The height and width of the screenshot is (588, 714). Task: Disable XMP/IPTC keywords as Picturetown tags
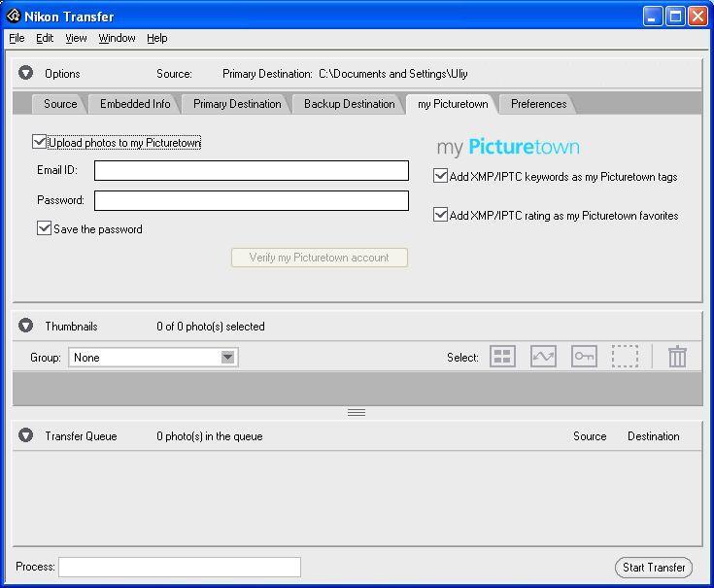[x=441, y=176]
